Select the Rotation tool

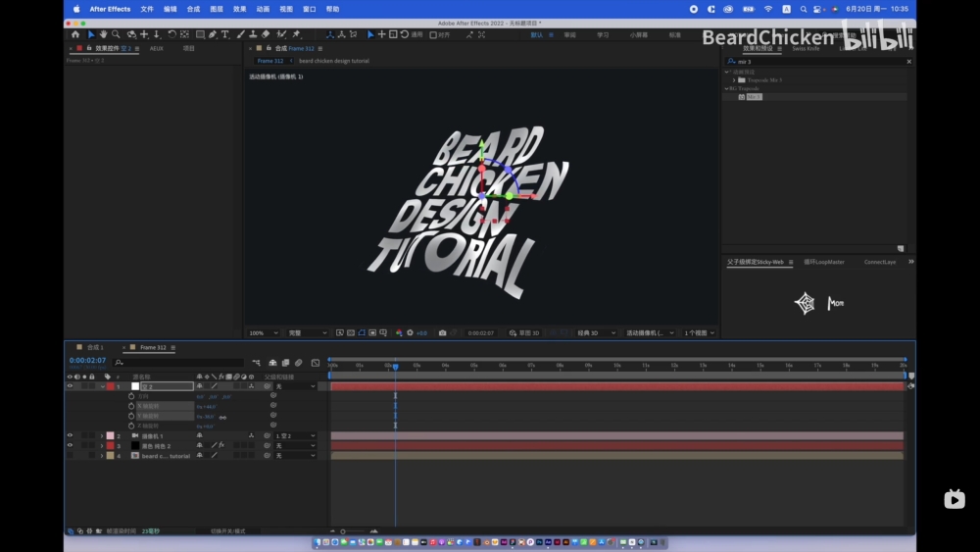coord(171,35)
